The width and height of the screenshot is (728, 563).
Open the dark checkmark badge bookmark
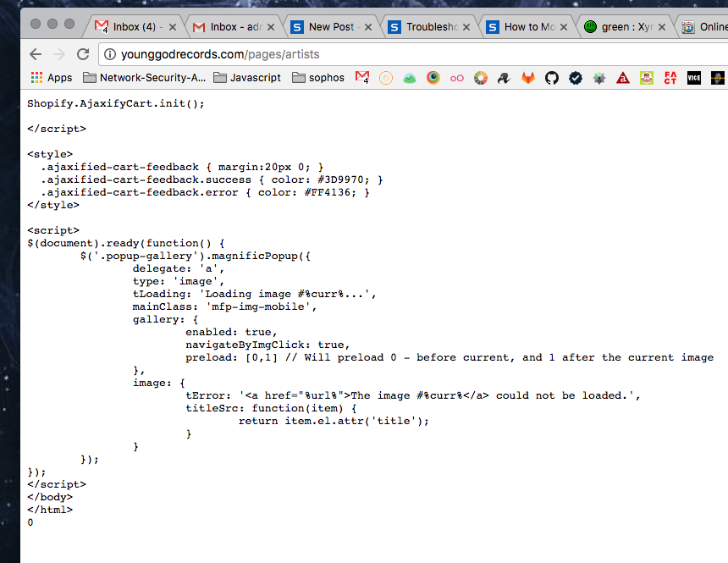click(576, 78)
